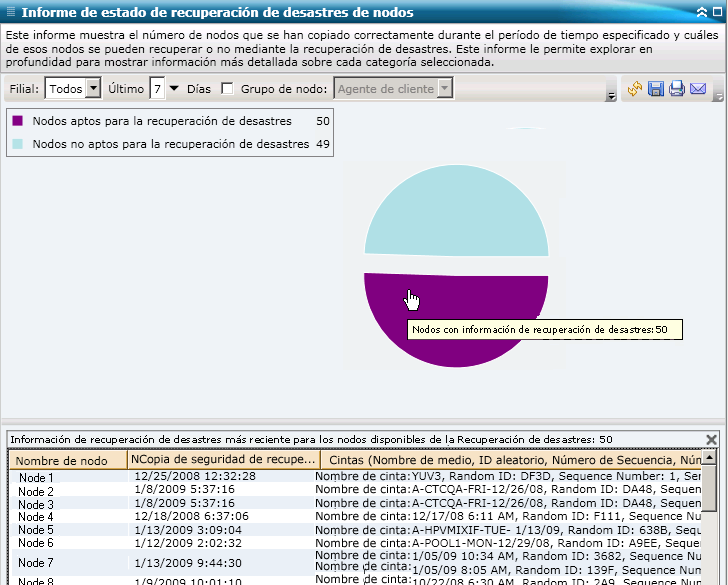Open the Agente de cliente dropdown
This screenshot has height=585, width=728.
coord(445,89)
